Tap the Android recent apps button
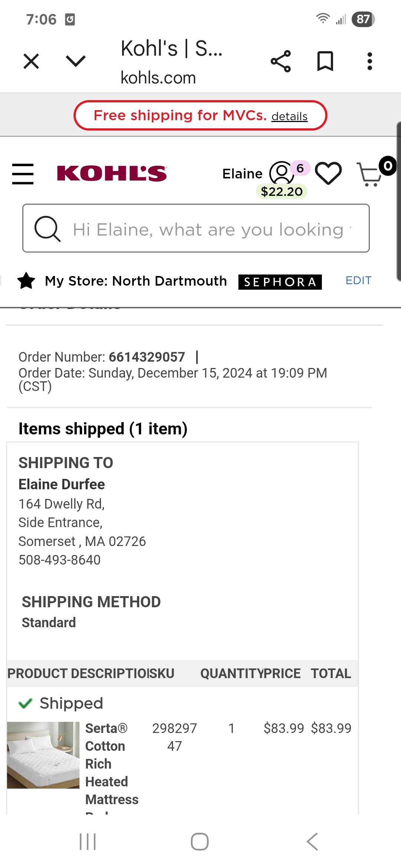Image resolution: width=401 pixels, height=868 pixels. tap(88, 841)
